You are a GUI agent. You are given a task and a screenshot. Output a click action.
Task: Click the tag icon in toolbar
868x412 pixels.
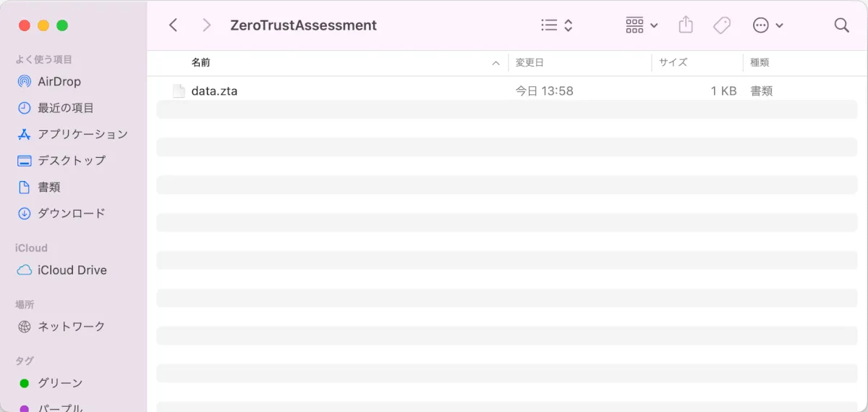[721, 25]
